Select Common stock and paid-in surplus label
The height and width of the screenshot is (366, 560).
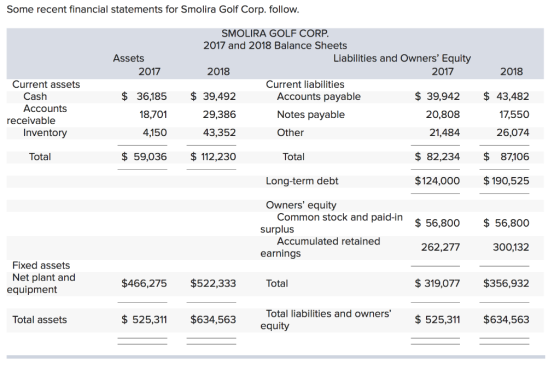pos(331,223)
